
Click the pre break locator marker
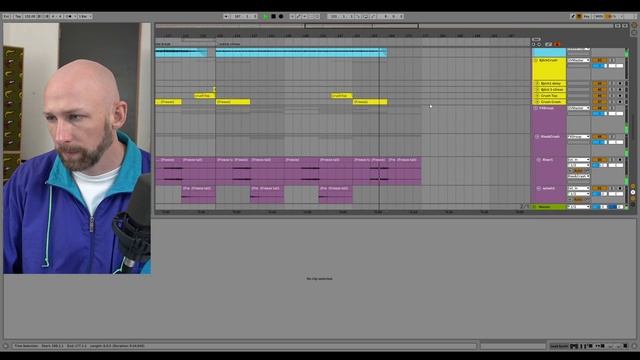coord(163,44)
